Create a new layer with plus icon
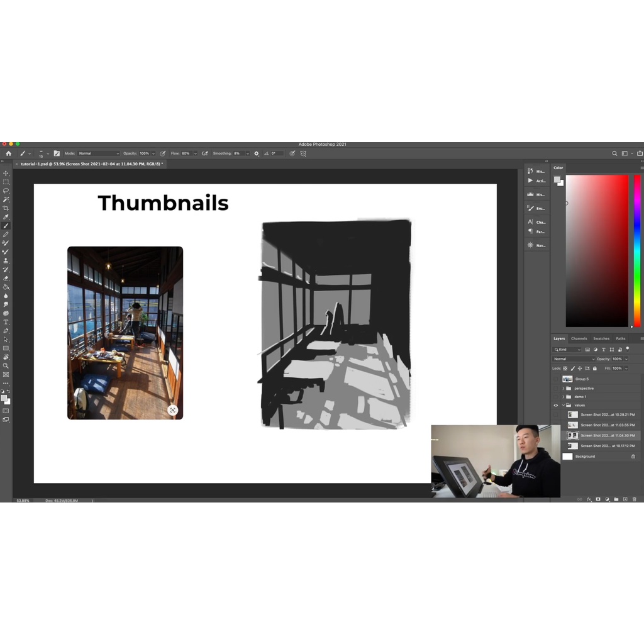Screen dimensions: 644x644 click(x=625, y=499)
